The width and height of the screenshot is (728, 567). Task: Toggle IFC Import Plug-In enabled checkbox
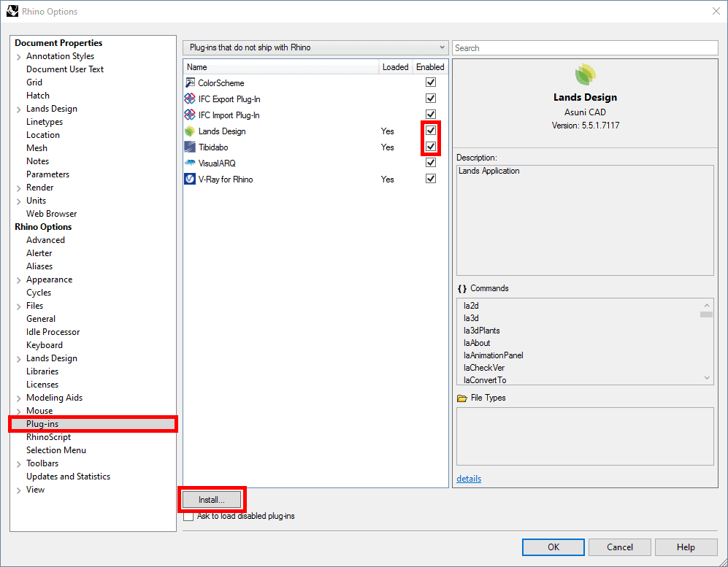pos(430,114)
